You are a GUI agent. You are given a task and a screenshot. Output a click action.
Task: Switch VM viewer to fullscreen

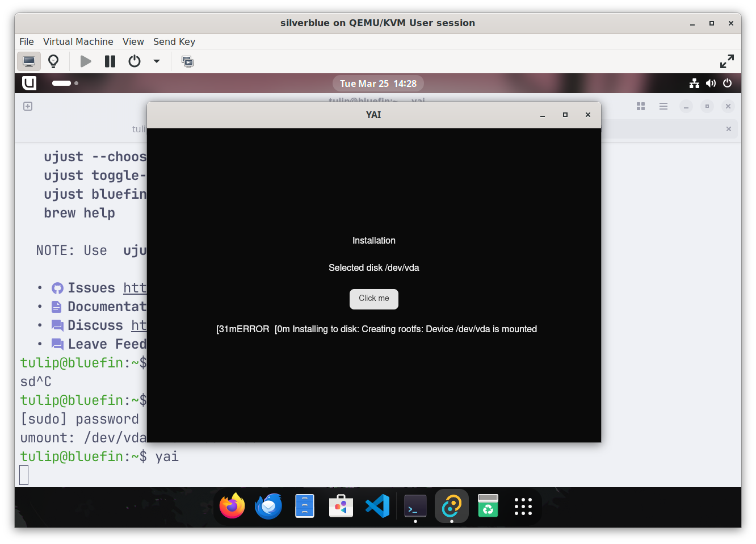[x=727, y=61]
